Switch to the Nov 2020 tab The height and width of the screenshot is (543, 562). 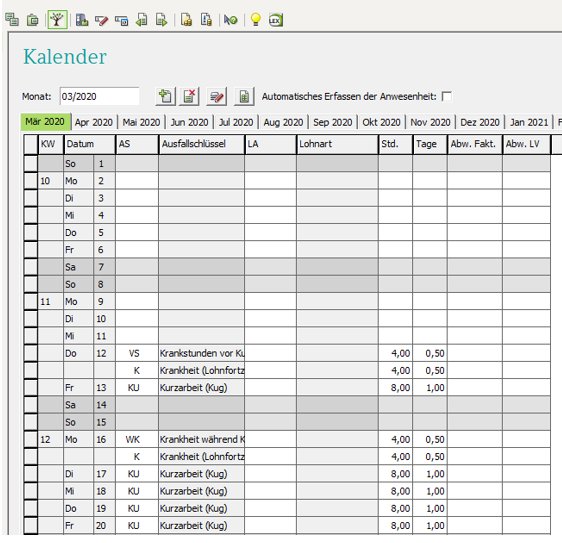(x=430, y=123)
